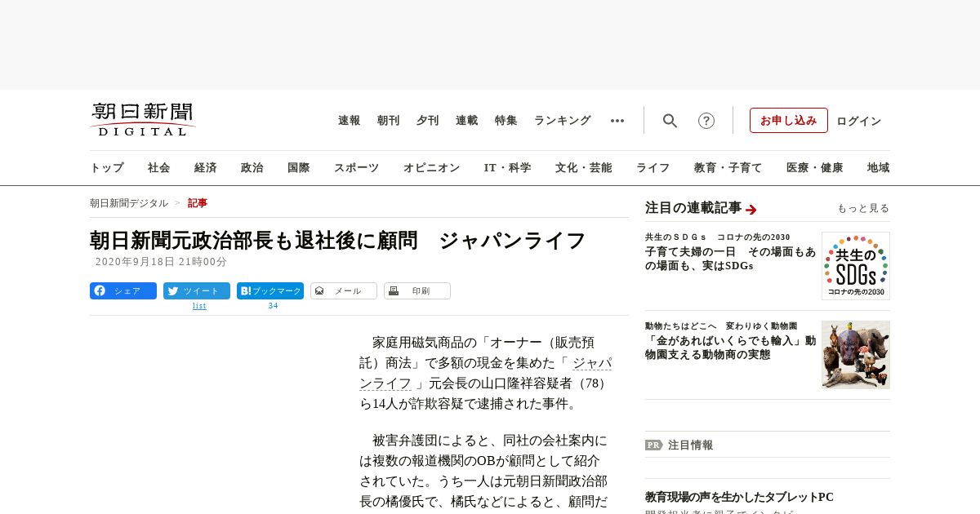Click the red arrow beside 注目の連載記事
The height and width of the screenshot is (514, 980).
[x=751, y=210]
